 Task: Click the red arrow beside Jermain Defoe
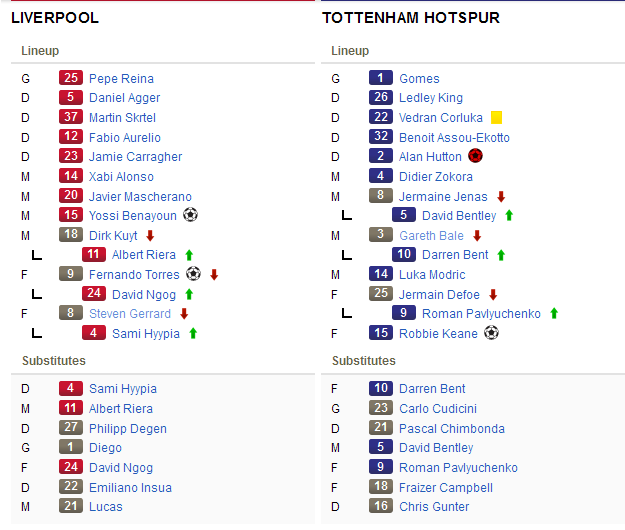[493, 294]
